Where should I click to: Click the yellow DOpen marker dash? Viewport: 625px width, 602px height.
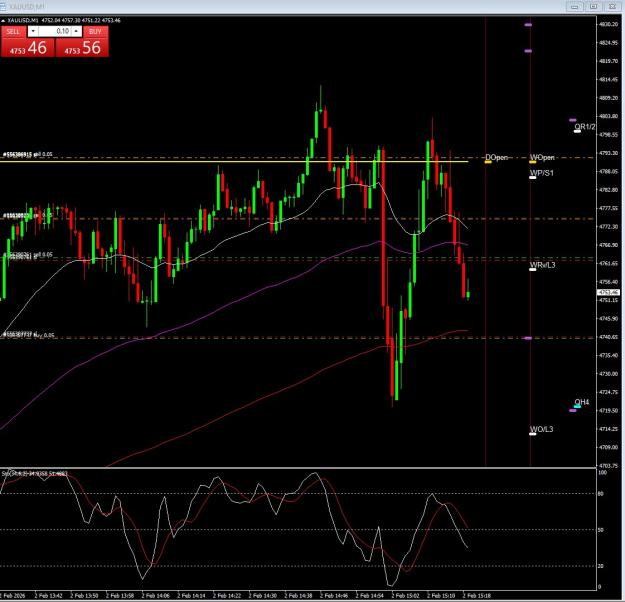(x=488, y=162)
